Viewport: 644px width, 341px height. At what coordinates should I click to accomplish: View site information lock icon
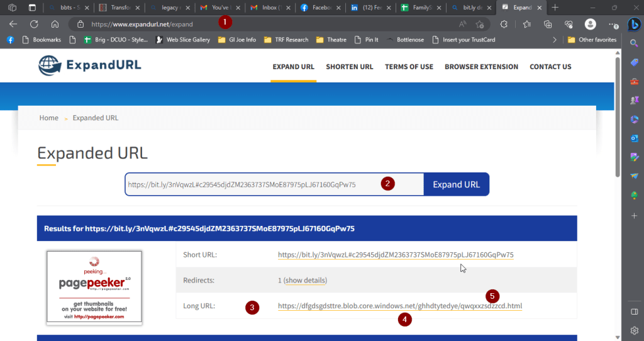pos(80,25)
